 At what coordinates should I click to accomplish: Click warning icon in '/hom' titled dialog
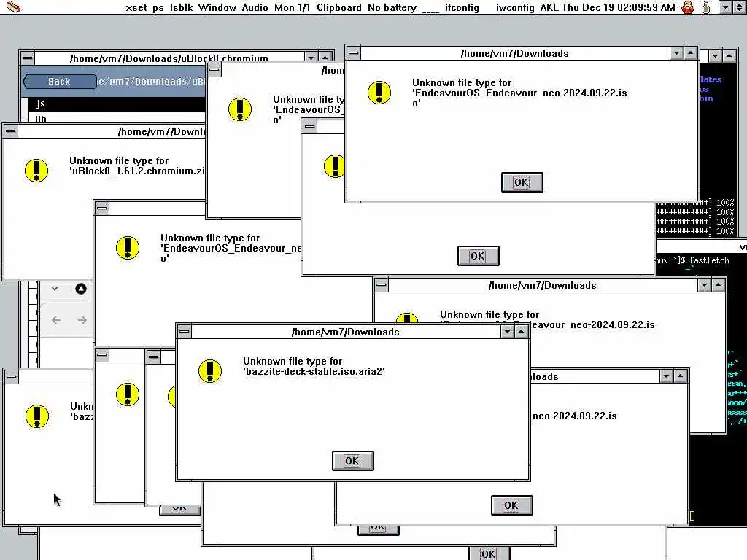[239, 109]
